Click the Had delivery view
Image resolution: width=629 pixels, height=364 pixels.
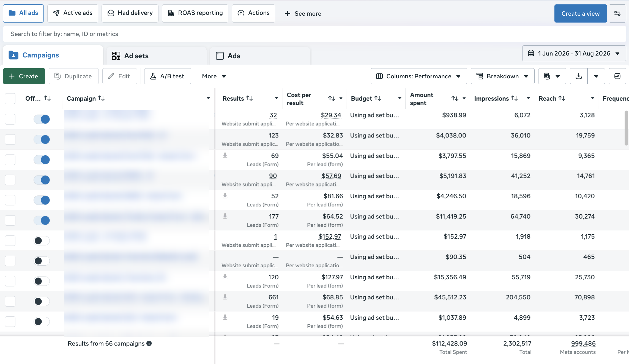pos(130,13)
